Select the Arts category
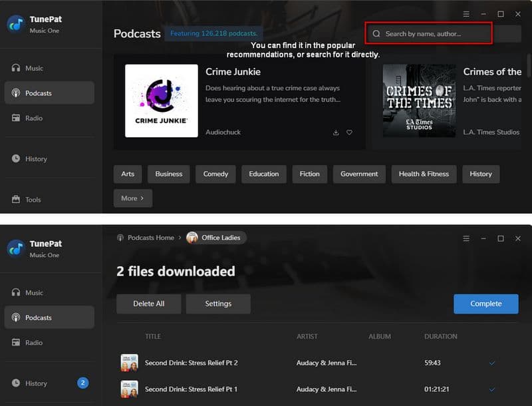532x406 pixels. (x=128, y=174)
